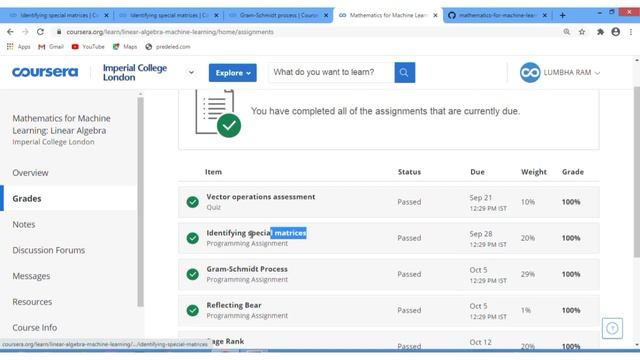
Task: Open the Reflecting Bear assignment
Action: 234,305
